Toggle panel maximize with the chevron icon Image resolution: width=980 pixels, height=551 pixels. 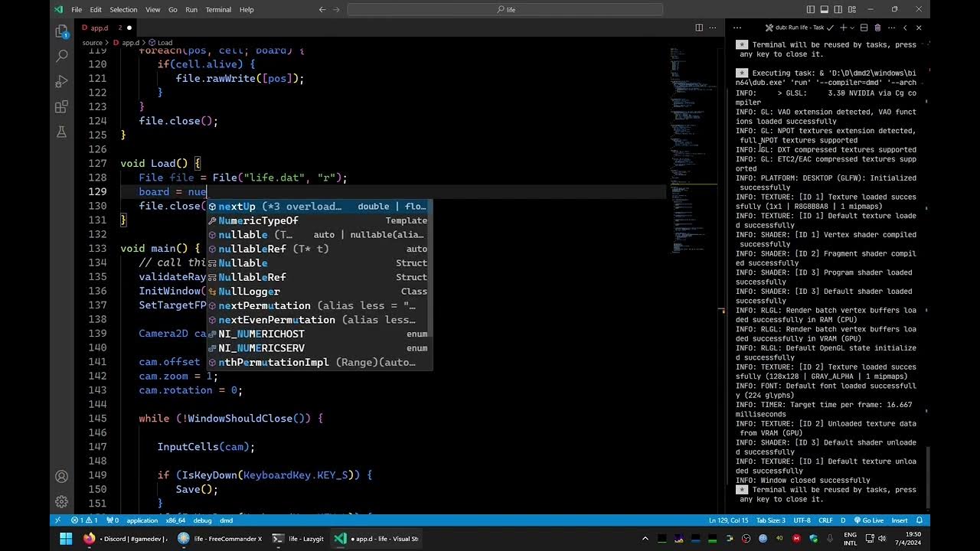point(906,27)
